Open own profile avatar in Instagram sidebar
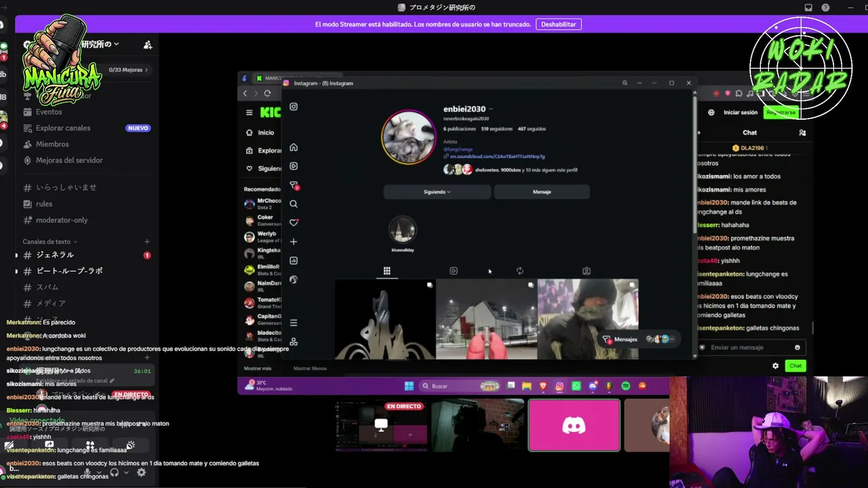Screen dimensions: 868x488 (294, 279)
